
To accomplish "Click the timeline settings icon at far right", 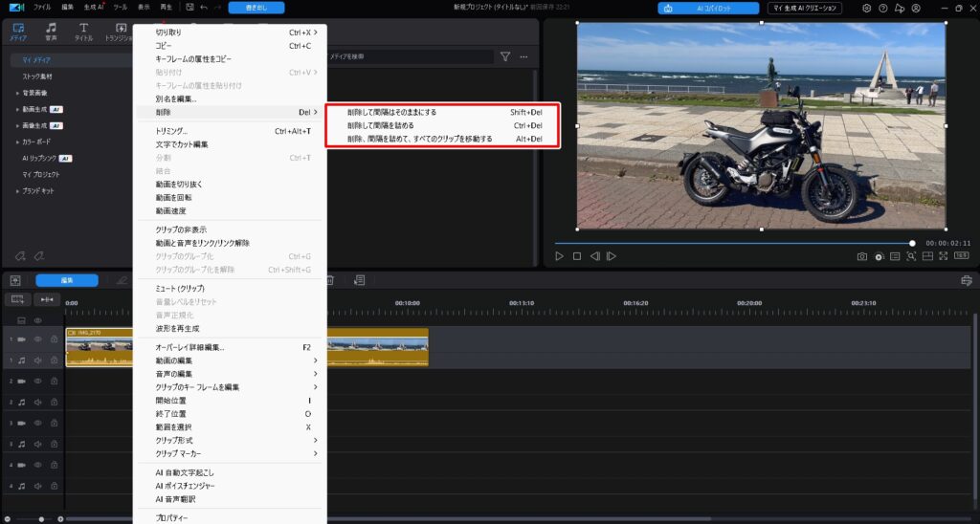I will (967, 280).
